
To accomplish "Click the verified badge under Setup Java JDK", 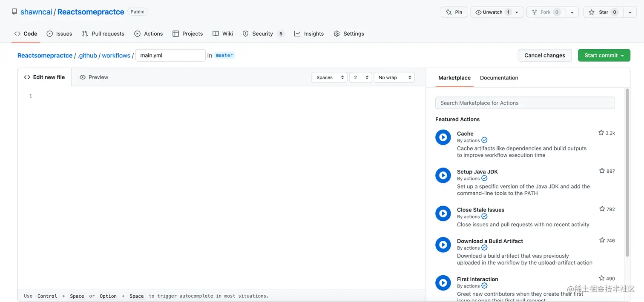I will point(484,179).
